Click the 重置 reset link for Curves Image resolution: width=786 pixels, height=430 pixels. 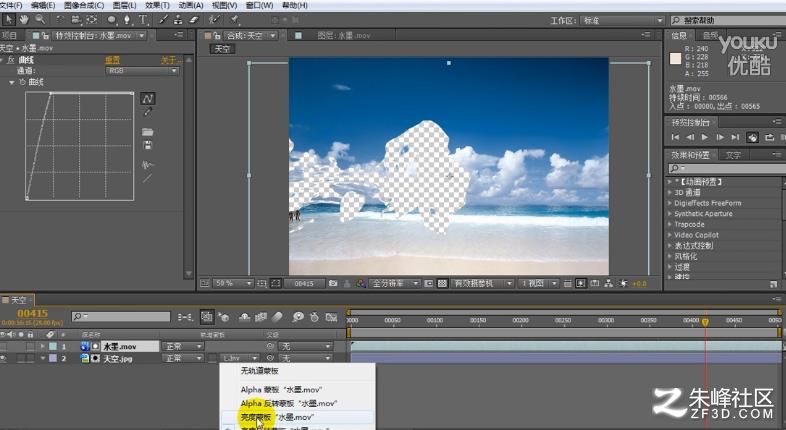[x=112, y=60]
